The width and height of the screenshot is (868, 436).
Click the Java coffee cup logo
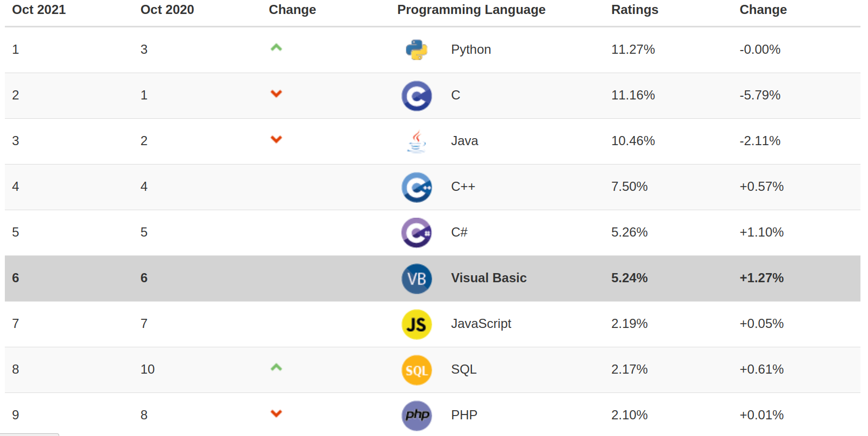point(417,141)
